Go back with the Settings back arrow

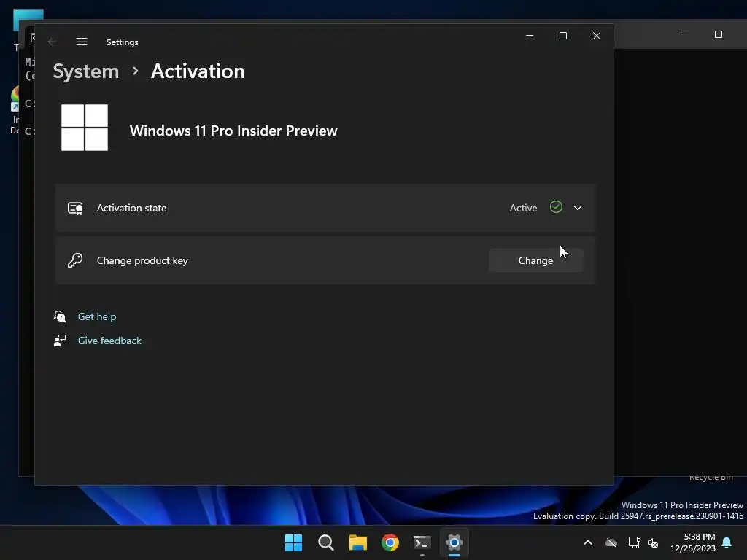(x=53, y=42)
